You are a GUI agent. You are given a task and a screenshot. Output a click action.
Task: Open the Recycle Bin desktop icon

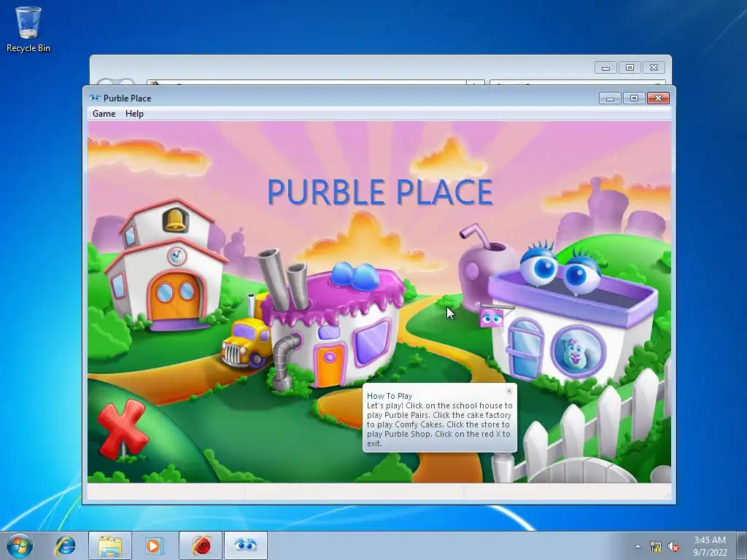pos(28,29)
